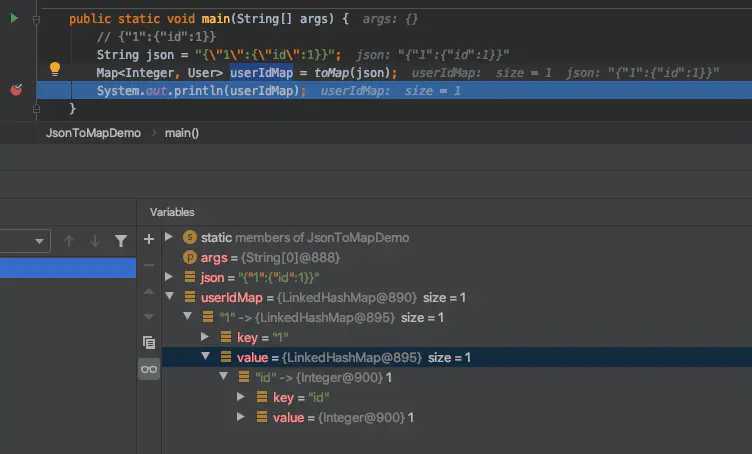Click the parameter 'p' badge for args
The width and height of the screenshot is (752, 454).
click(190, 257)
